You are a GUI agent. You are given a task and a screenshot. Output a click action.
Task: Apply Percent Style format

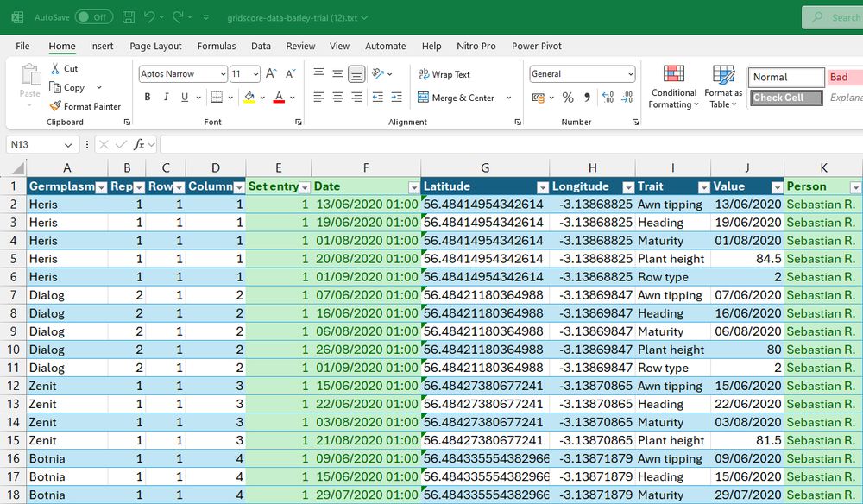coord(568,98)
